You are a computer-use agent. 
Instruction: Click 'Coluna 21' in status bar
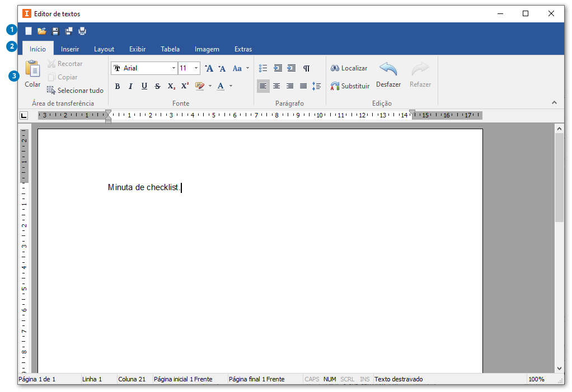[132, 379]
